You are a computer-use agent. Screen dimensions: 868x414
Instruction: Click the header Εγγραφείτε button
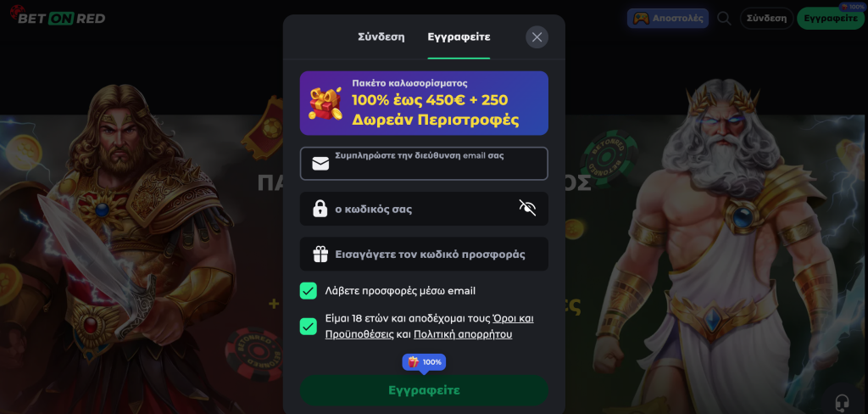click(x=831, y=19)
